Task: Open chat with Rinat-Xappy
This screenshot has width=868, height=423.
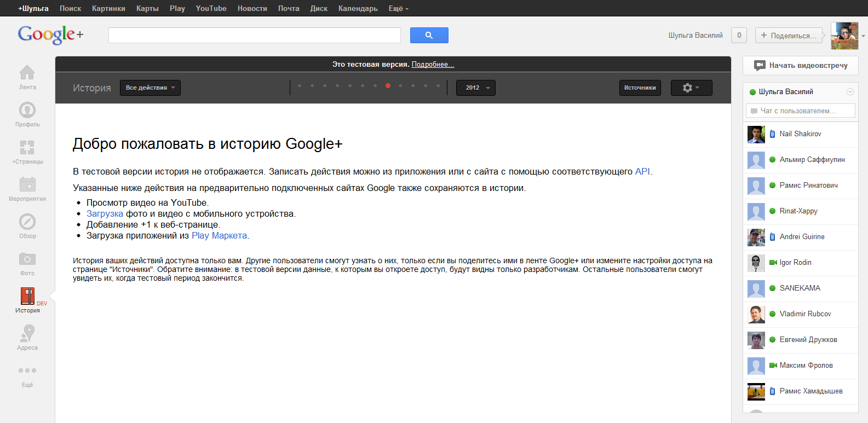Action: pyautogui.click(x=801, y=212)
